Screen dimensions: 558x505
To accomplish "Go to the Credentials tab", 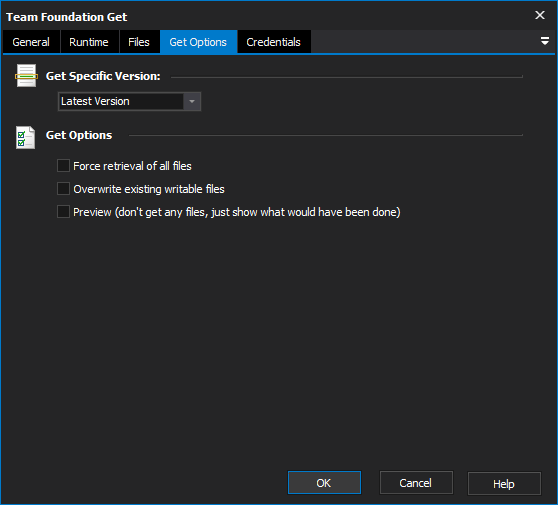I will pos(274,42).
